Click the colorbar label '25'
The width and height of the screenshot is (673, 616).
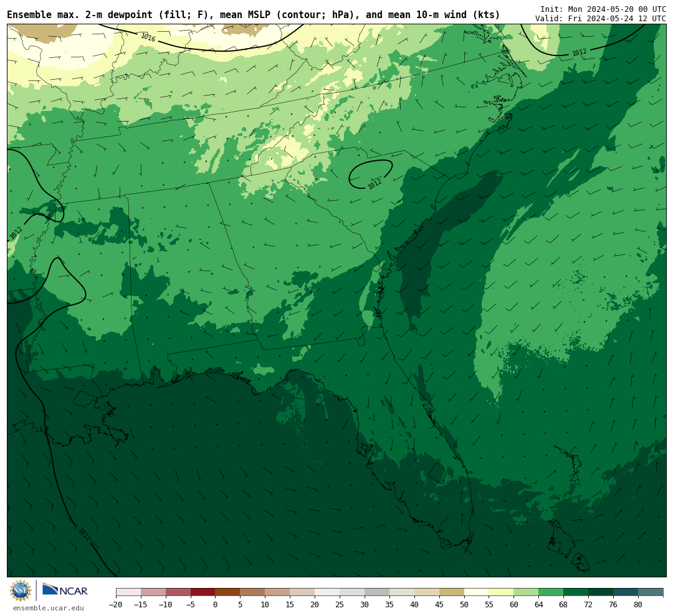pos(340,605)
